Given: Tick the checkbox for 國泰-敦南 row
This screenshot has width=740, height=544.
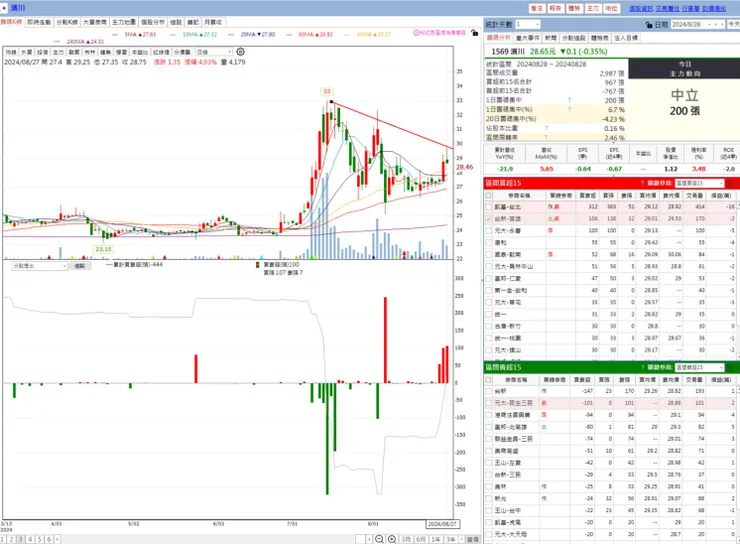Looking at the screenshot, I should [488, 254].
